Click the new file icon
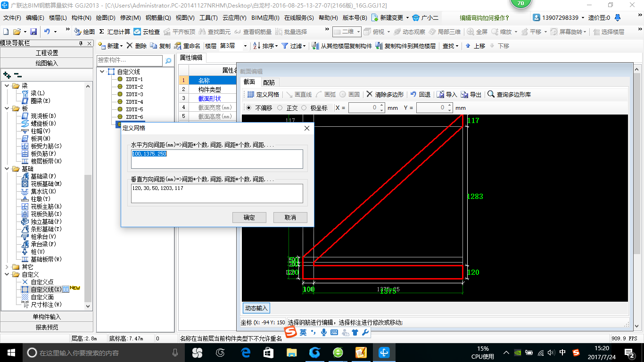The height and width of the screenshot is (362, 644). coord(6,32)
